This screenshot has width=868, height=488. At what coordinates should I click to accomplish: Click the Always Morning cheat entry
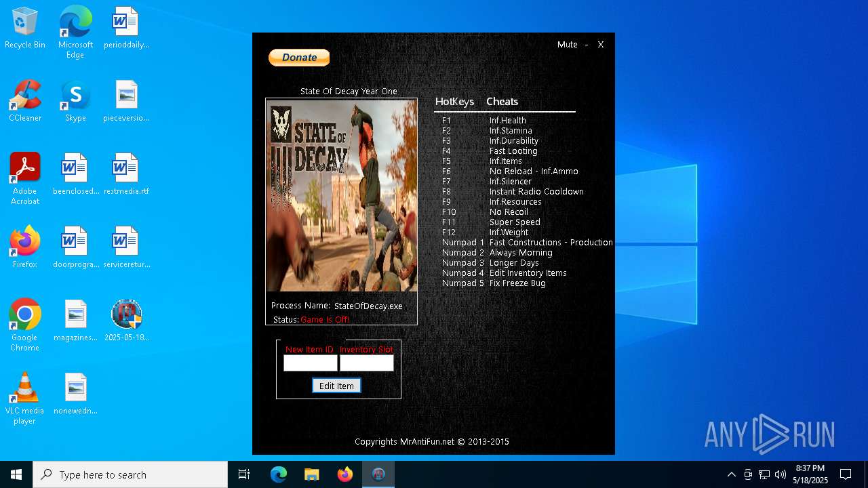[521, 253]
